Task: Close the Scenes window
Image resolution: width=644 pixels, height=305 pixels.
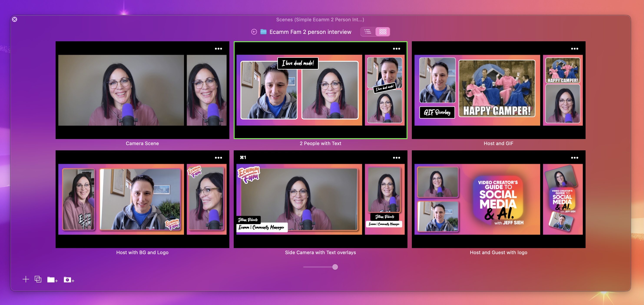Action: [15, 19]
